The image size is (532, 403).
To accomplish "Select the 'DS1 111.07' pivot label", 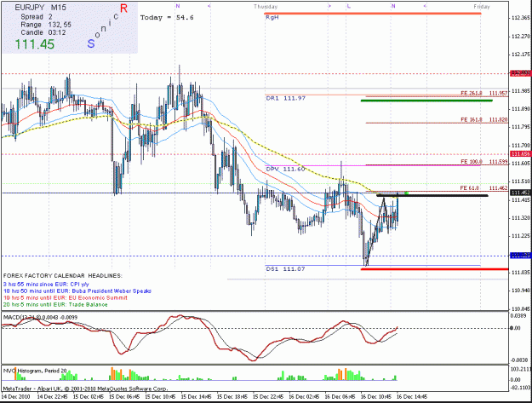I will tap(285, 268).
